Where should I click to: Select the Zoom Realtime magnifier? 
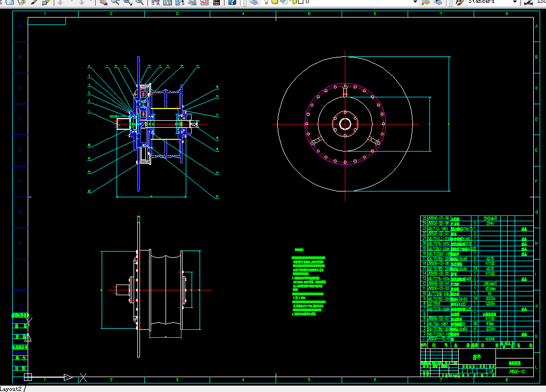click(x=115, y=2)
